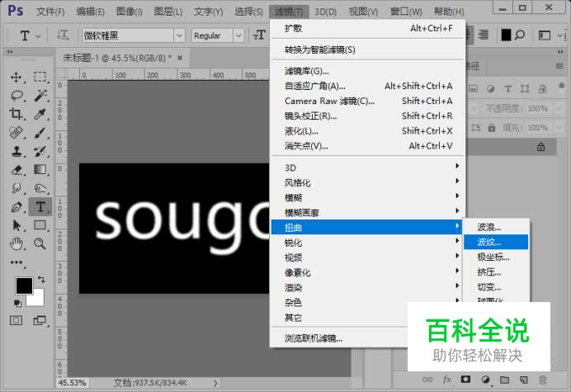This screenshot has height=392, width=571.
Task: Open the Regular font style dropdown
Action: tap(238, 35)
